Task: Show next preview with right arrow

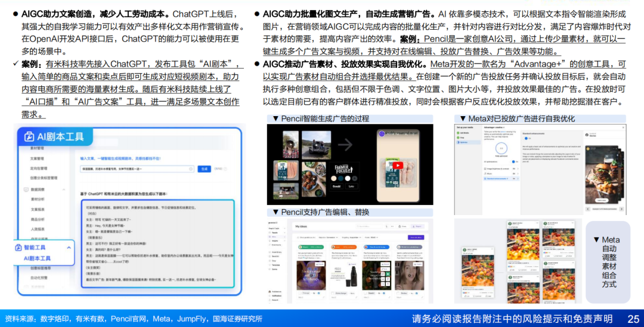Action: click(x=621, y=209)
